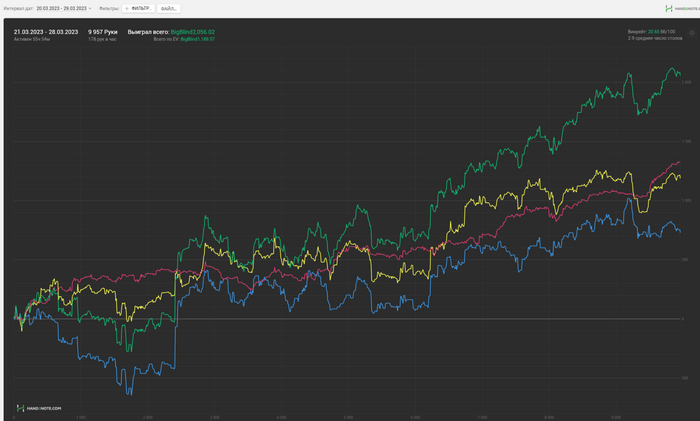Viewport: 700px width, 421px height.
Task: Click the "9 957 Руки" hands count
Action: click(x=103, y=32)
